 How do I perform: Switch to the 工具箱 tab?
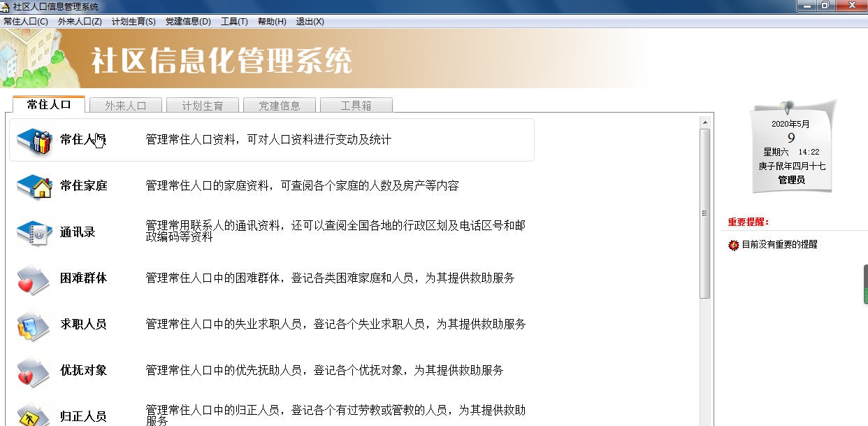click(356, 105)
